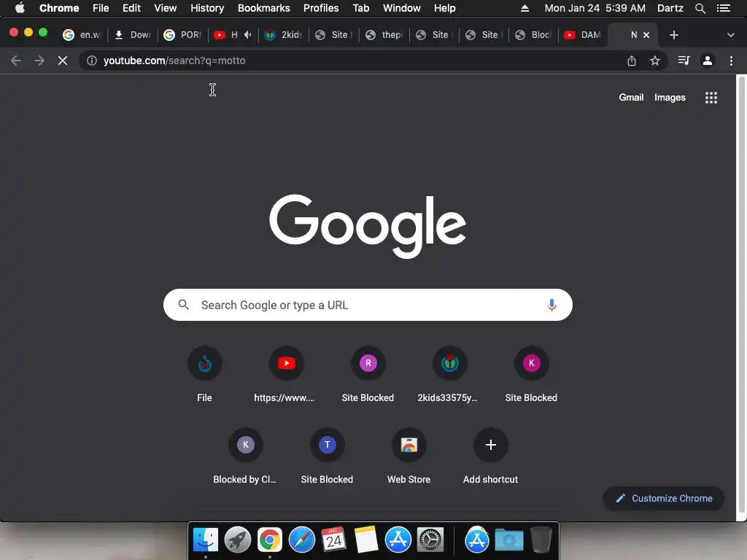
Task: Open Site Blocked shortcut with T icon
Action: (x=327, y=456)
